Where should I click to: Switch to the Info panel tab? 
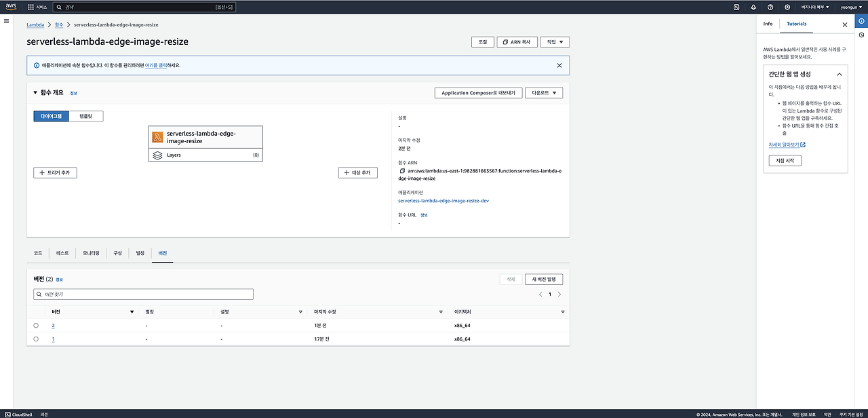pyautogui.click(x=768, y=24)
